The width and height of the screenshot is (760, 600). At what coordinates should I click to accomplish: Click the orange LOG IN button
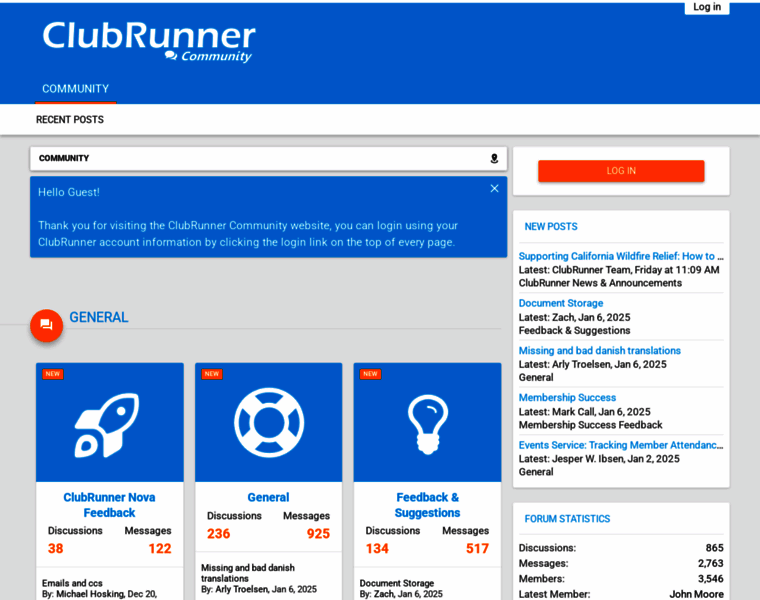pyautogui.click(x=621, y=171)
